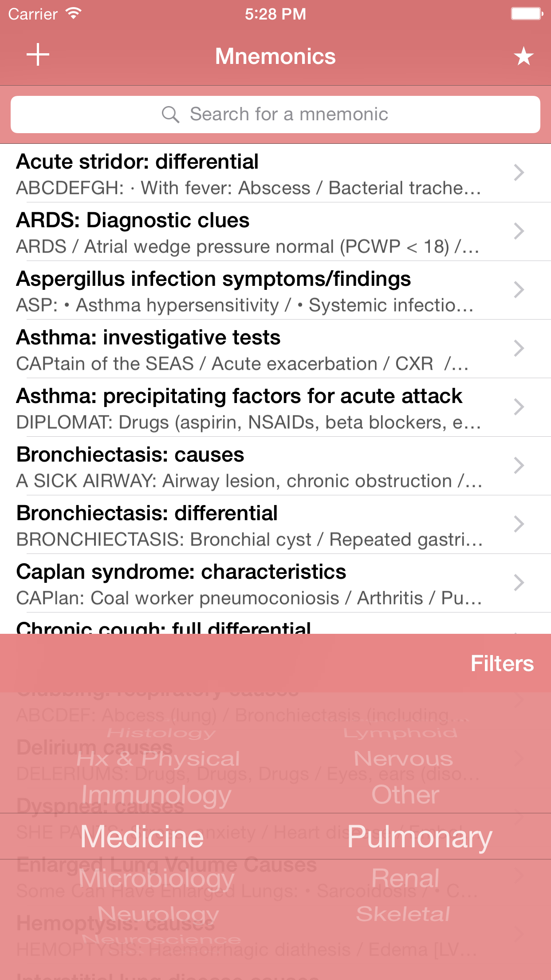Tap chevron next to Bronchiectasis: causes
This screenshot has width=551, height=980.
coord(519,466)
